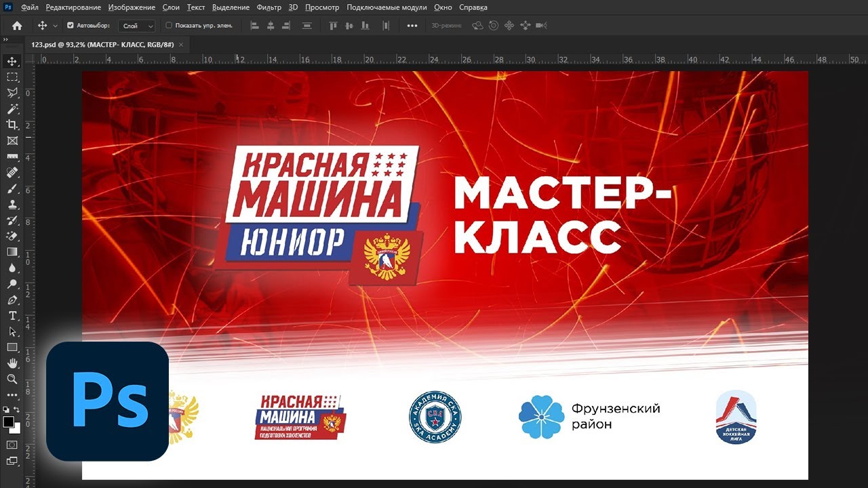Click the 3D video camera zoom icon
Viewport: 868px width, 488px height.
(x=540, y=26)
